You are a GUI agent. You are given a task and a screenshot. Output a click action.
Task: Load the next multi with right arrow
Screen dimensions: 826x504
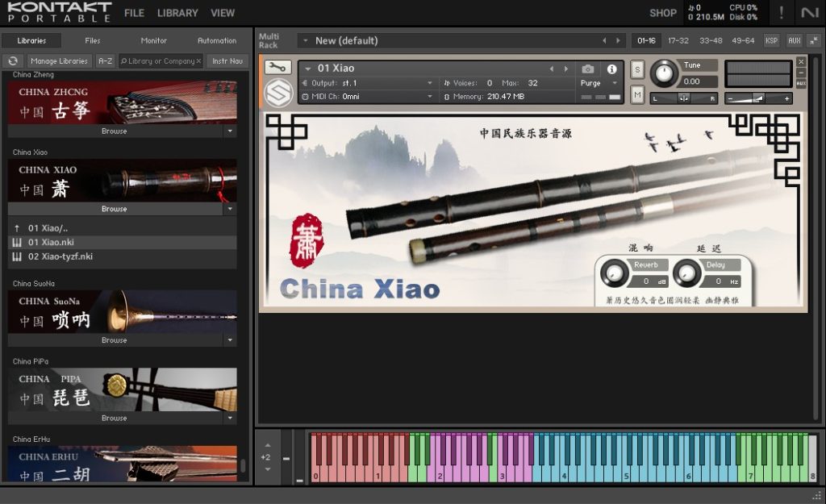coord(618,40)
